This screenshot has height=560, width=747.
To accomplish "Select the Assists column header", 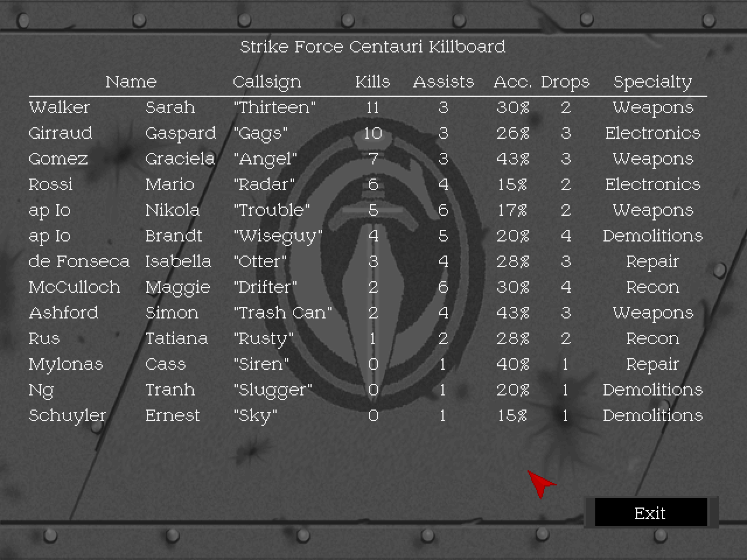I will [443, 82].
